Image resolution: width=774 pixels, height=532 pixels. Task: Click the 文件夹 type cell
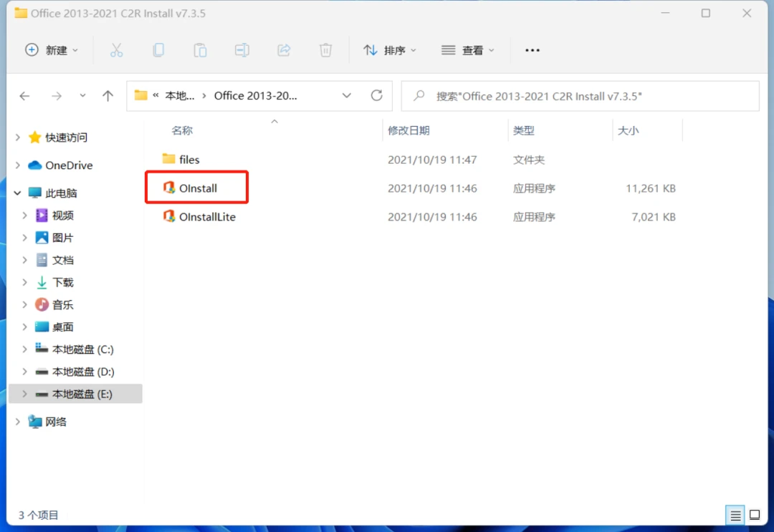pyautogui.click(x=529, y=160)
